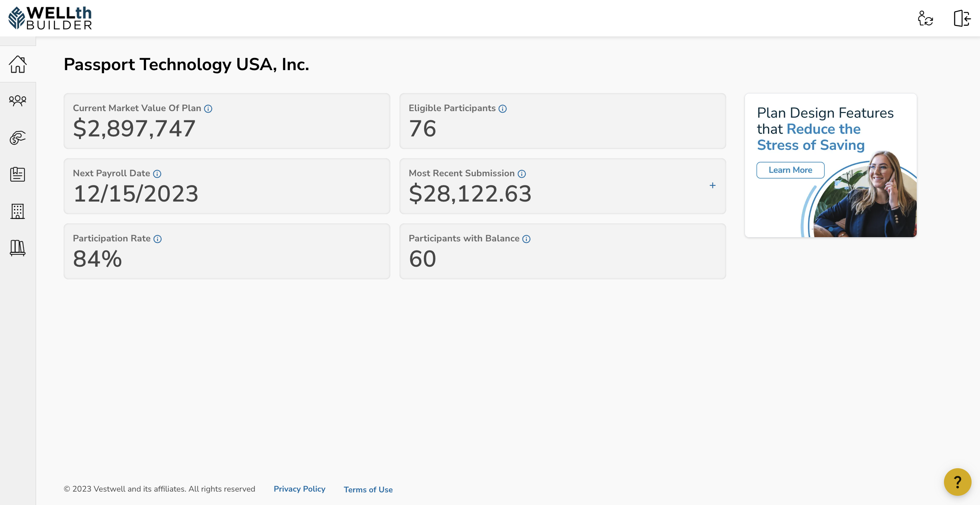Screen dimensions: 980x505
Task: Show info tooltip for Participation Rate
Action: 158,239
